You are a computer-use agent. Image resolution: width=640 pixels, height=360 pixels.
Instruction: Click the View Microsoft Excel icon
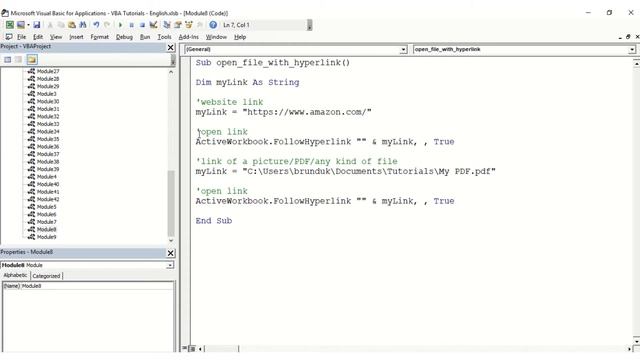pyautogui.click(x=9, y=25)
